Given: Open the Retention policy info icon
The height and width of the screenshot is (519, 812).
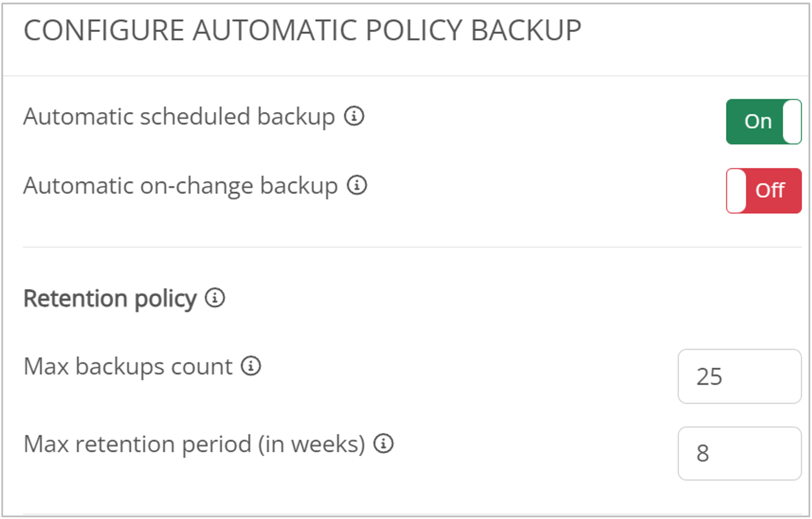Looking at the screenshot, I should [215, 298].
